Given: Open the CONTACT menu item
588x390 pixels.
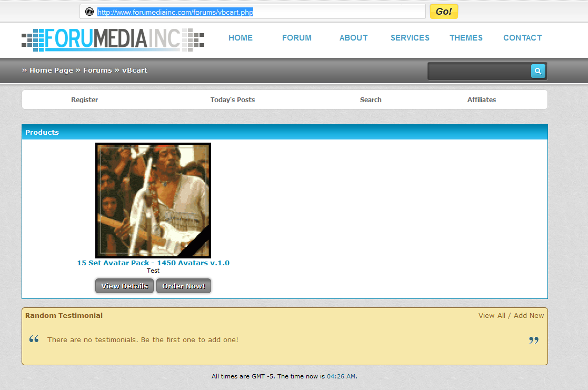Looking at the screenshot, I should click(522, 38).
